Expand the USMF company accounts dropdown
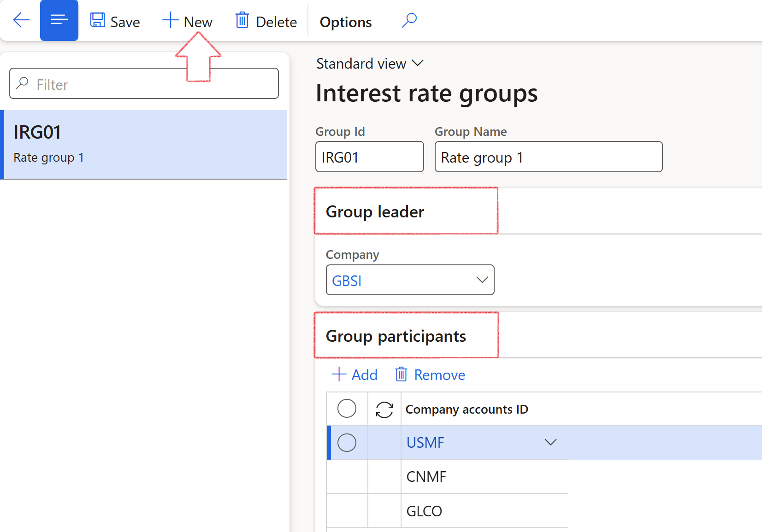Image resolution: width=762 pixels, height=532 pixels. [550, 442]
